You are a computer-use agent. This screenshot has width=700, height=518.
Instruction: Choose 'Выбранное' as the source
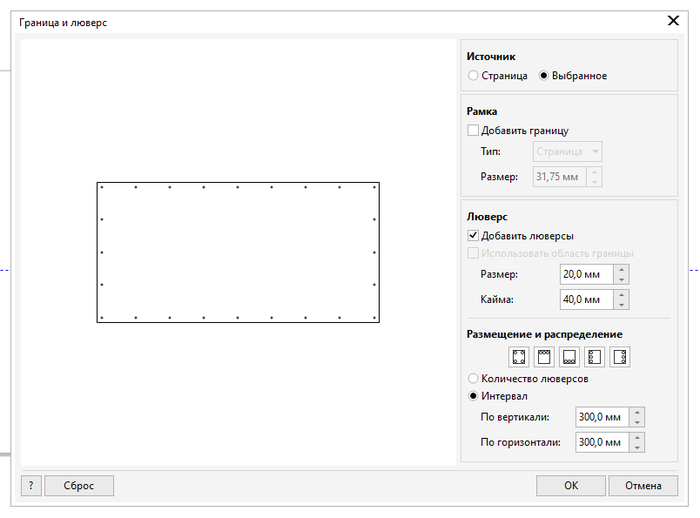544,76
